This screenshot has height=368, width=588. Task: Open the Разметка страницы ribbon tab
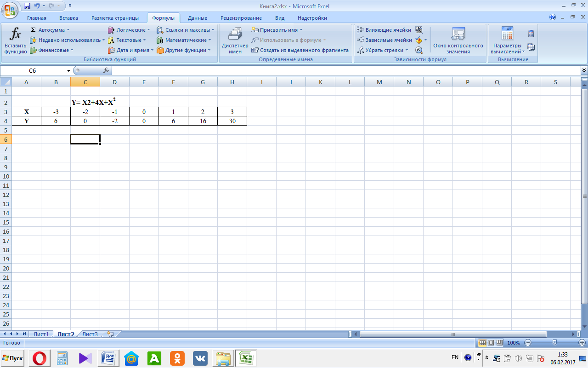[115, 18]
